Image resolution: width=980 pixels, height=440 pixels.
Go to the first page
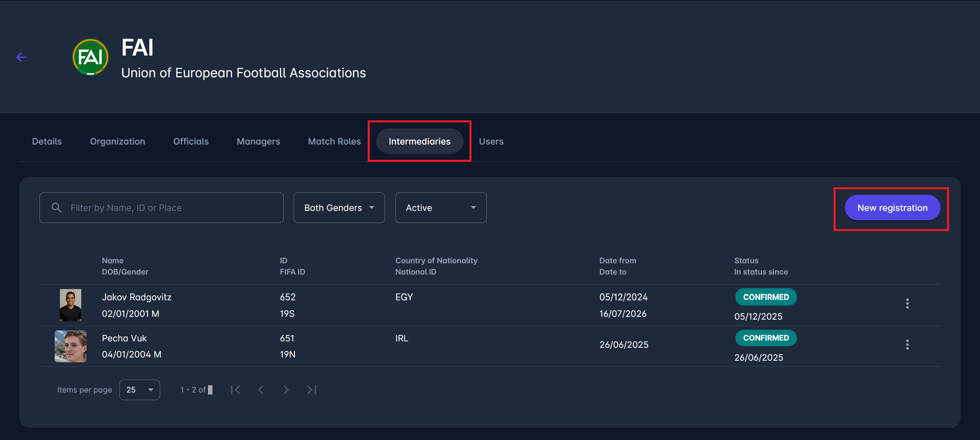pyautogui.click(x=236, y=390)
